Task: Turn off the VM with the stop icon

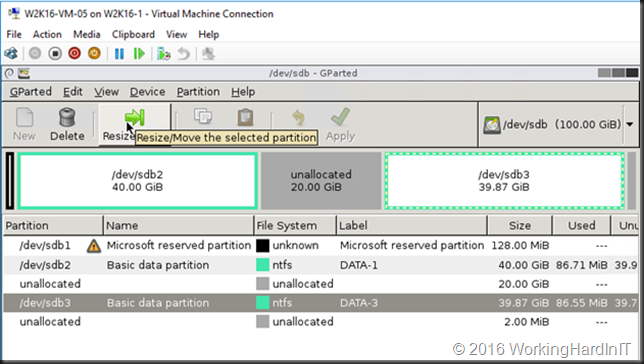Action: click(x=55, y=53)
